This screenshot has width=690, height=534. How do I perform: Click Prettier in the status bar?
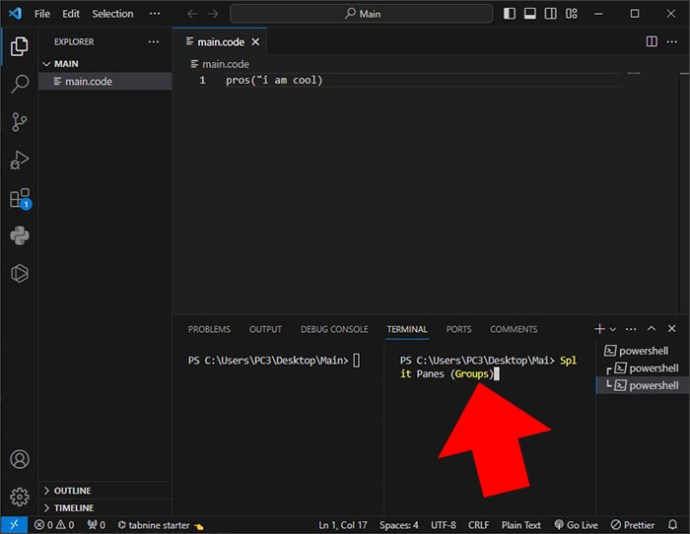tap(632, 525)
